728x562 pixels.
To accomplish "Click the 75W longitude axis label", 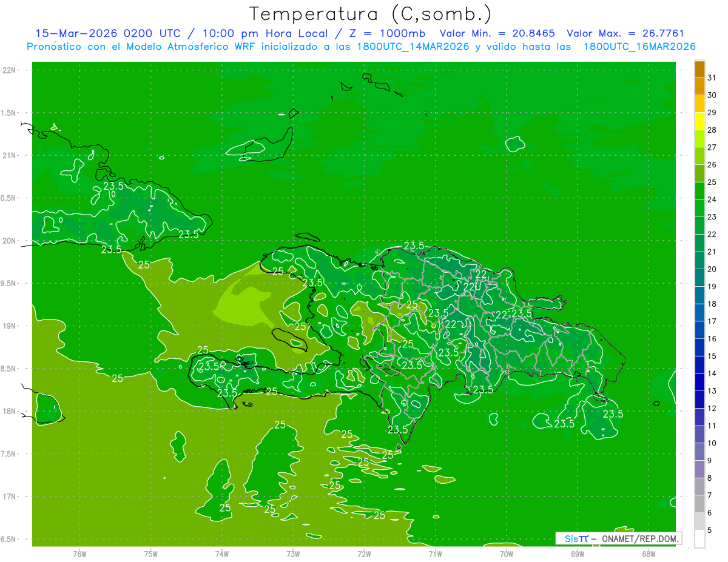I will coord(151,554).
